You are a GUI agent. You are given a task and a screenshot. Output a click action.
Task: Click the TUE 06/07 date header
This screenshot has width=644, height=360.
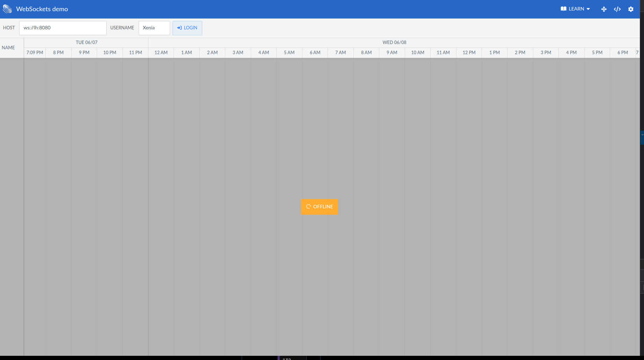(x=86, y=42)
